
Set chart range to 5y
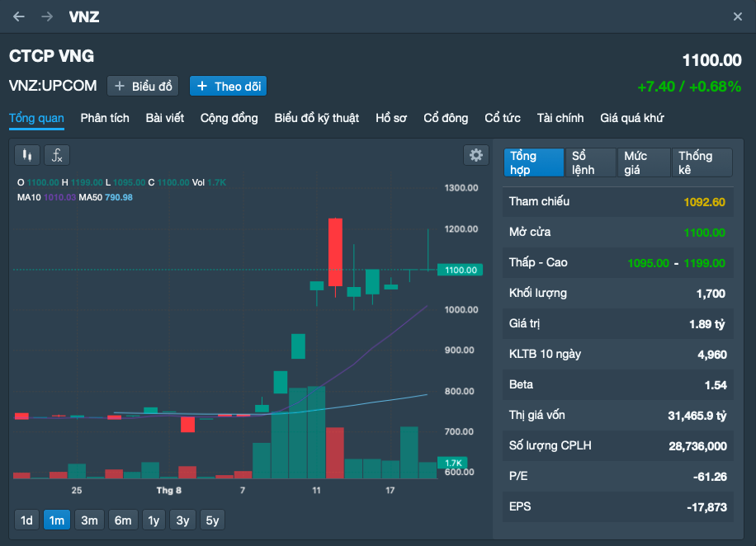click(212, 520)
